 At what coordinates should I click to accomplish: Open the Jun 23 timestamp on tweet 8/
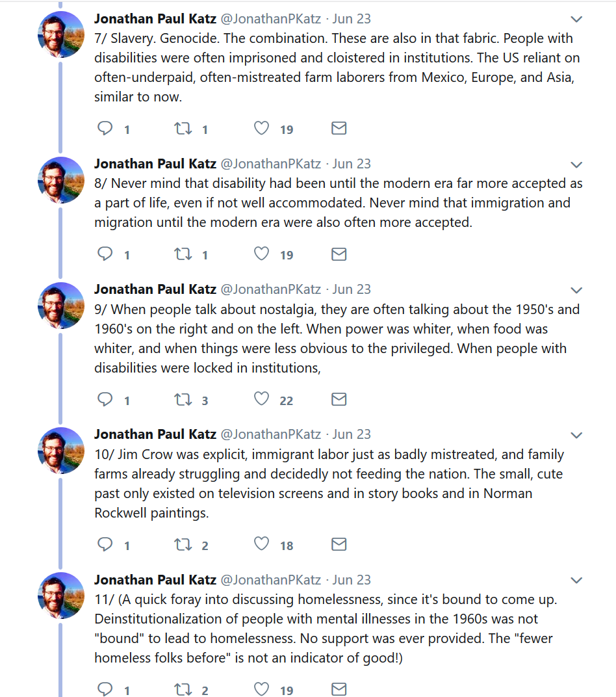352,164
